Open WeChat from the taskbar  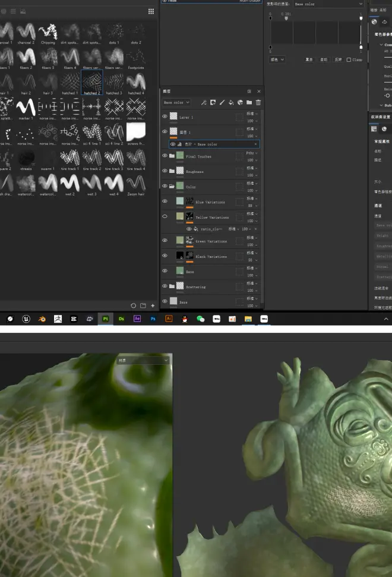[x=200, y=319]
